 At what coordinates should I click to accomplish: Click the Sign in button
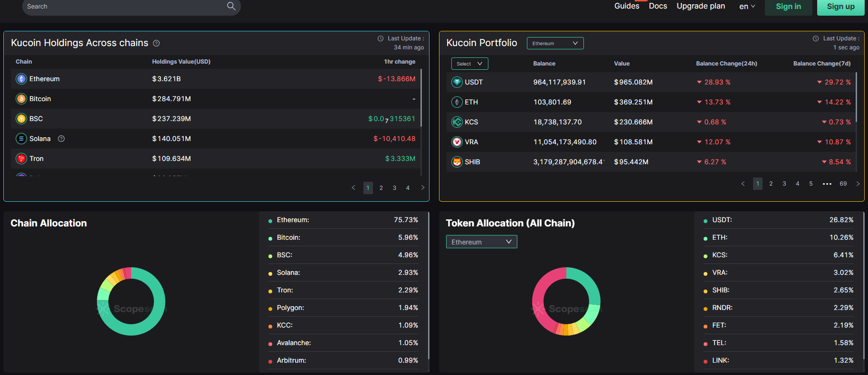pos(788,7)
